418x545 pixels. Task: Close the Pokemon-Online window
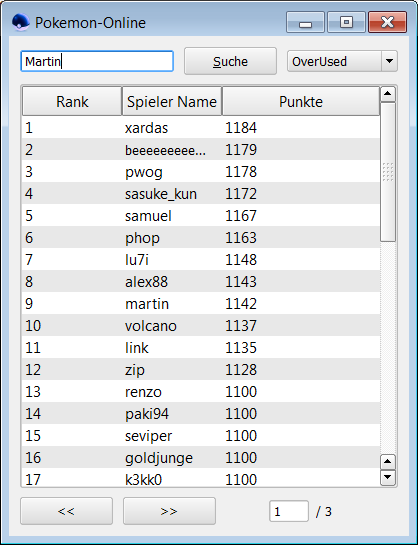click(x=387, y=22)
